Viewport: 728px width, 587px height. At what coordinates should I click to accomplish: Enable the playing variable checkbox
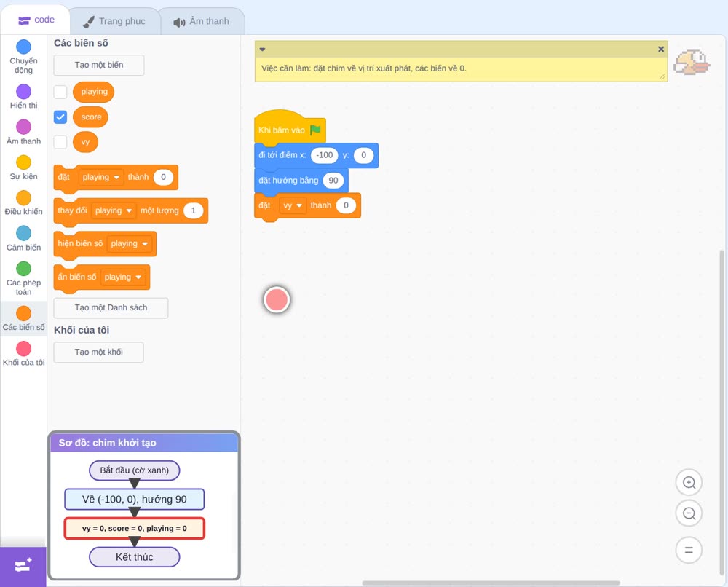60,92
